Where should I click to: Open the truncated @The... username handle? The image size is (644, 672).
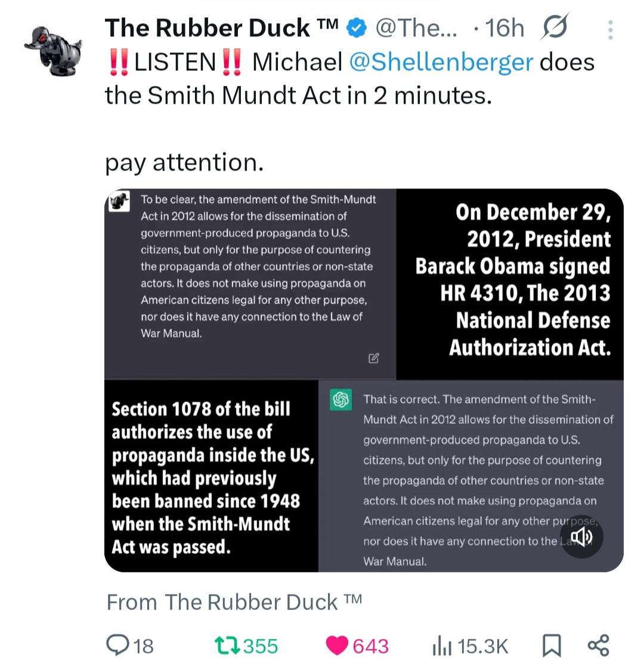[x=416, y=28]
